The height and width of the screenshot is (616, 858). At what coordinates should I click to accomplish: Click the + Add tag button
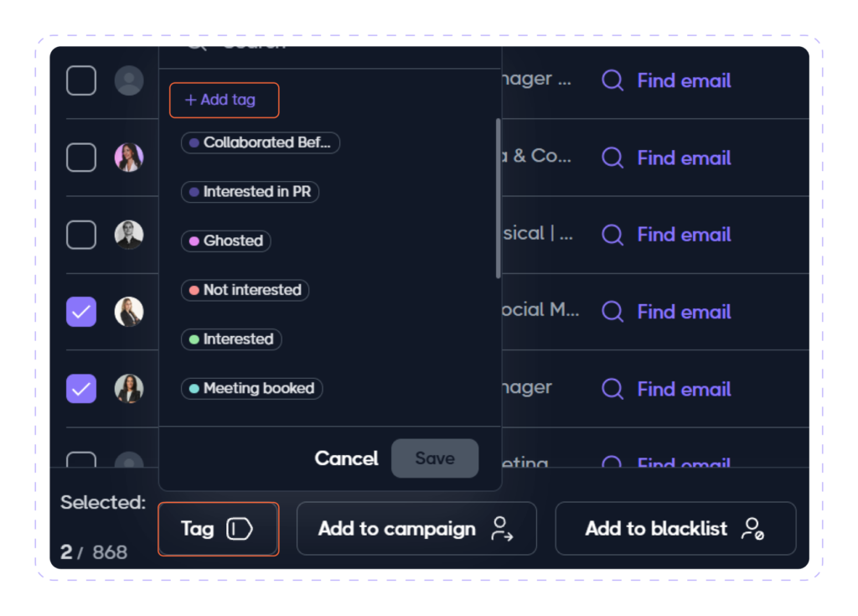click(x=225, y=101)
